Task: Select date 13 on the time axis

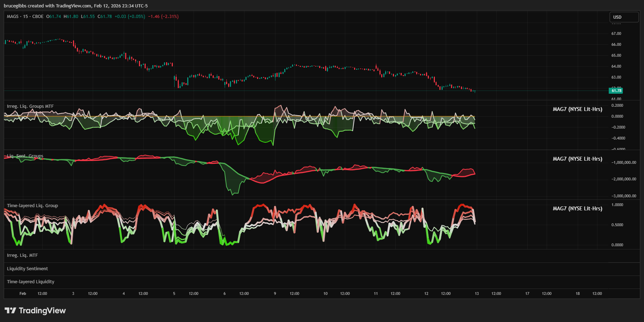Action: [476, 293]
